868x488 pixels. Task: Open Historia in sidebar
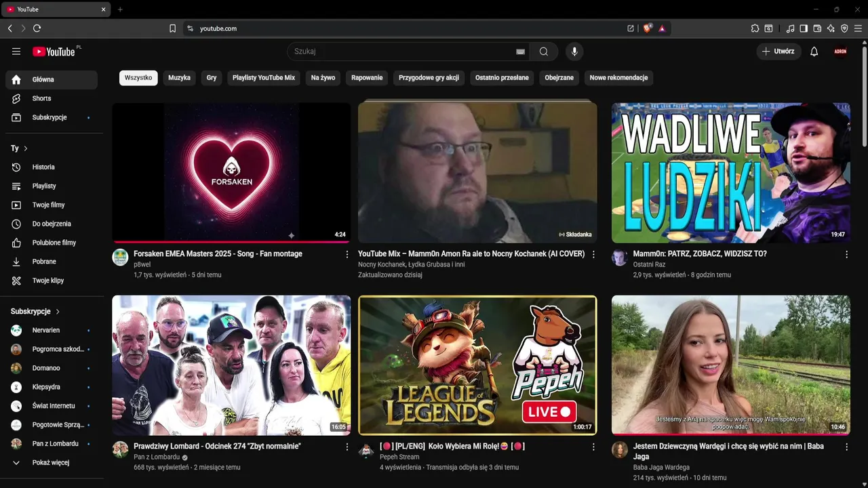point(52,167)
